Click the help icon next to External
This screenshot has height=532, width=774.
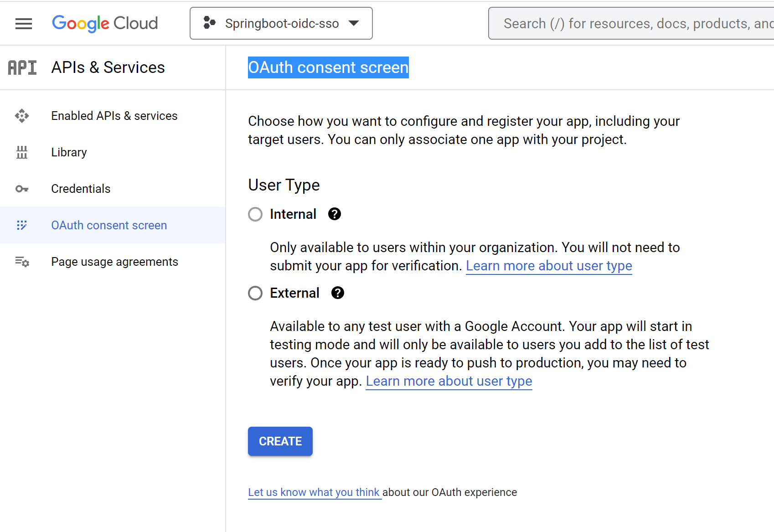pos(338,293)
